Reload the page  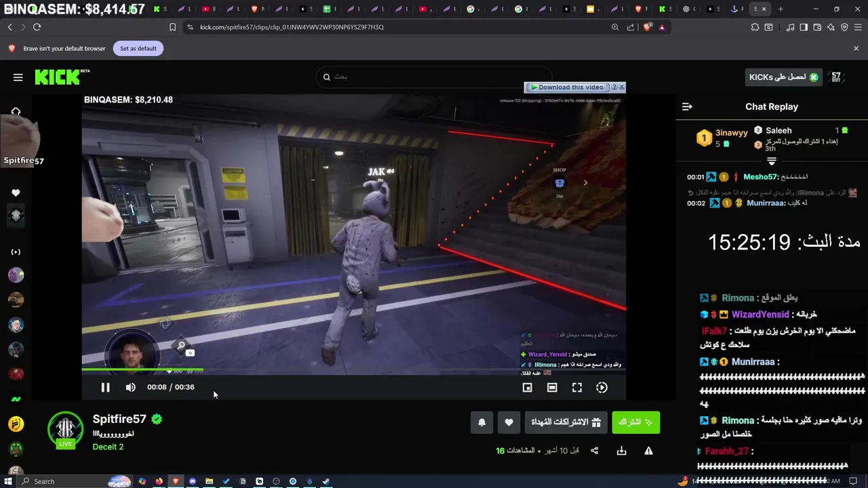pos(37,27)
